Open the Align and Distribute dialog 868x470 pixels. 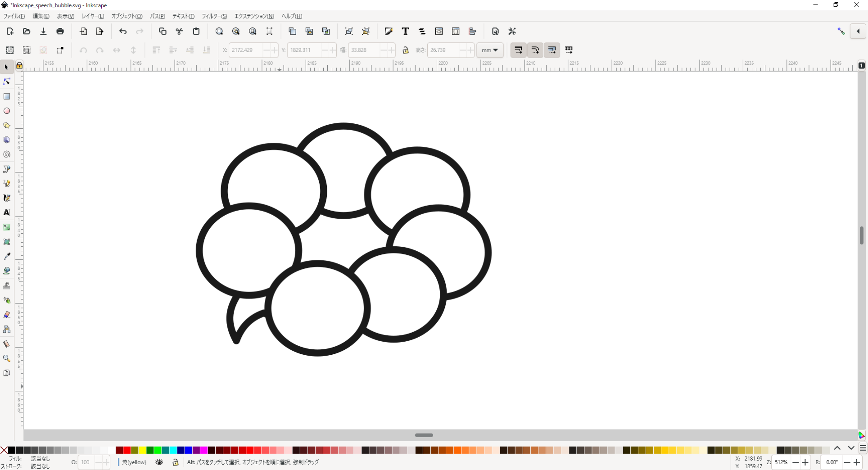[x=472, y=31]
